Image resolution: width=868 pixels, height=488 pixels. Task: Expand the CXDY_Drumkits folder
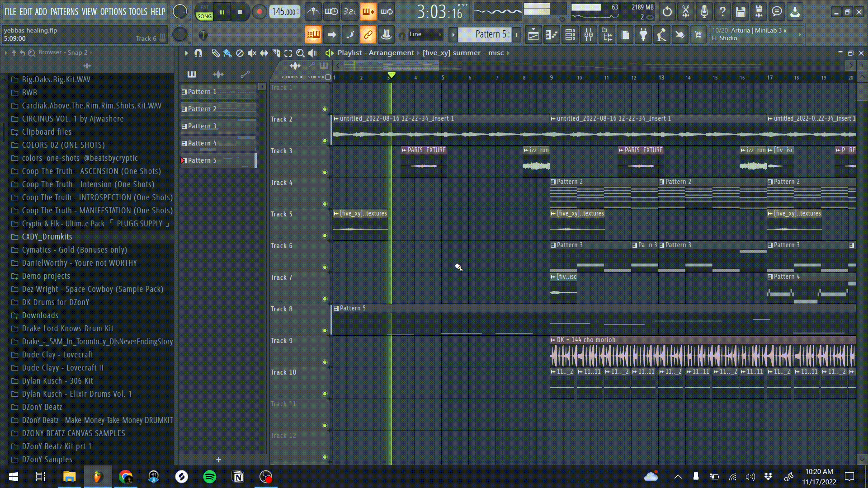tap(47, 237)
